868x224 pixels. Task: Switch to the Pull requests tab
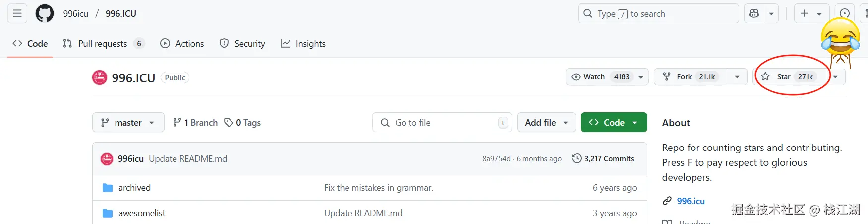pyautogui.click(x=102, y=44)
